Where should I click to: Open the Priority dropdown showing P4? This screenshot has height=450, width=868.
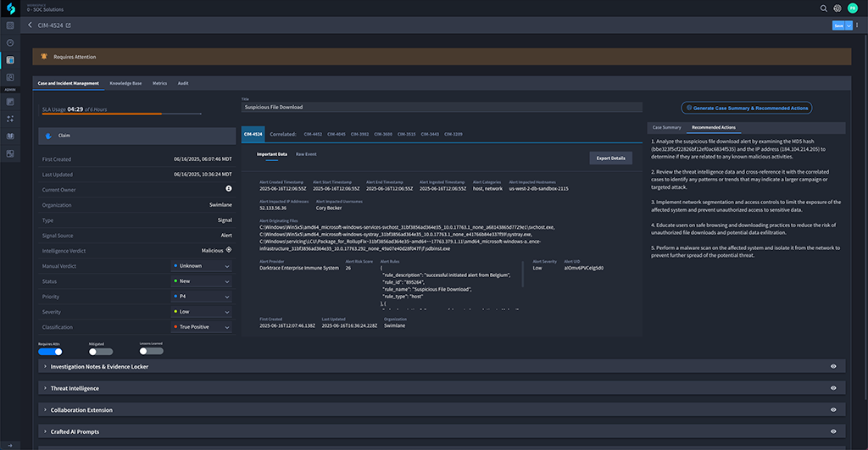coord(202,297)
